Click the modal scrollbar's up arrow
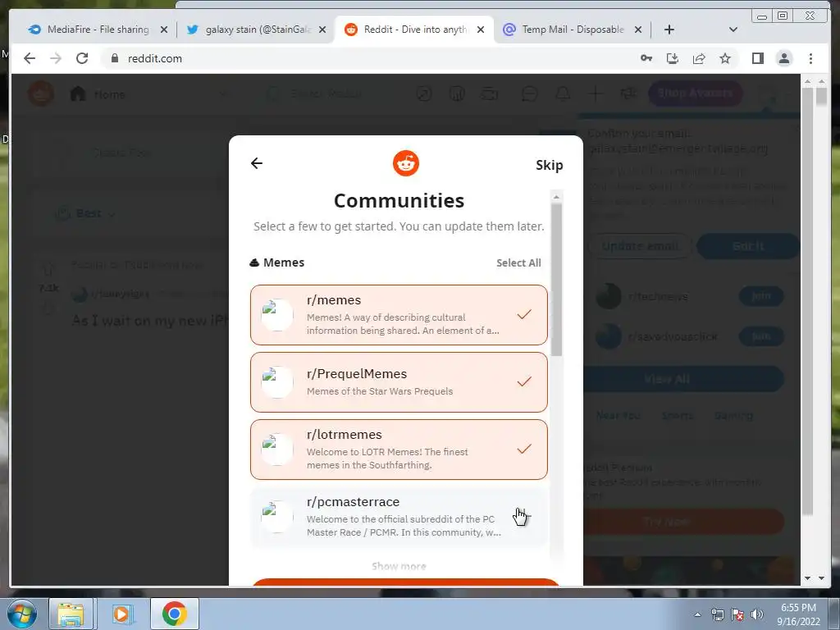Screen dimensions: 840x630 pyautogui.click(x=556, y=197)
